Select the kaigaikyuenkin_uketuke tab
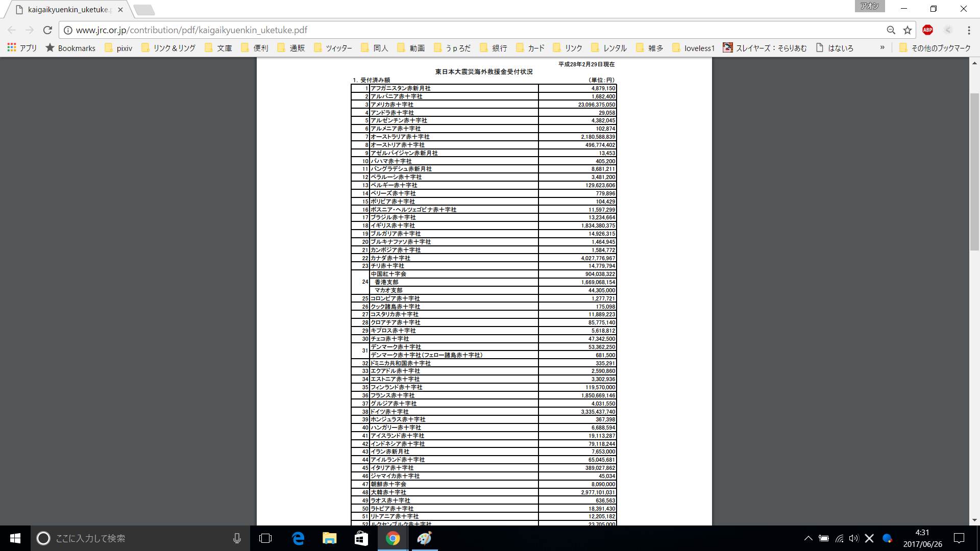Image resolution: width=980 pixels, height=551 pixels. (68, 10)
